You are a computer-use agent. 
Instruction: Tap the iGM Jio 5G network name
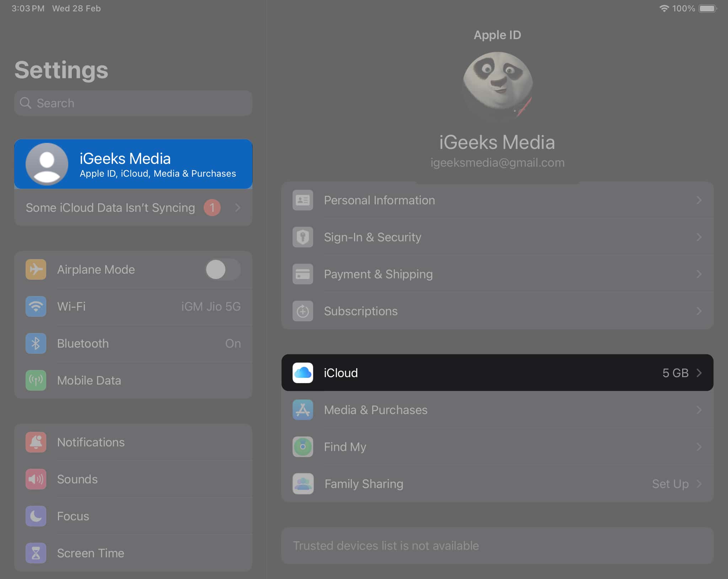211,306
